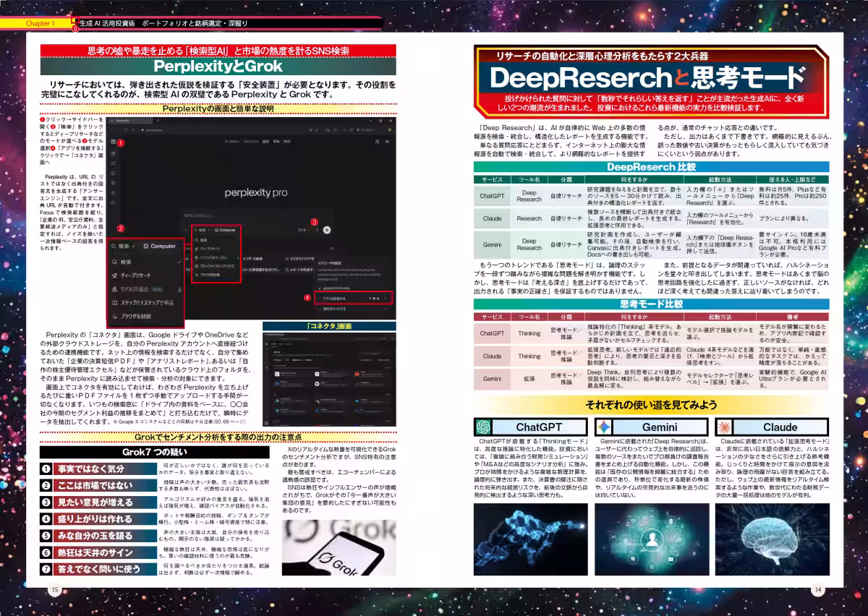The width and height of the screenshot is (868, 616).
Task: Open the ディスカバー tab in Perplexity top navigation
Action: [232, 142]
